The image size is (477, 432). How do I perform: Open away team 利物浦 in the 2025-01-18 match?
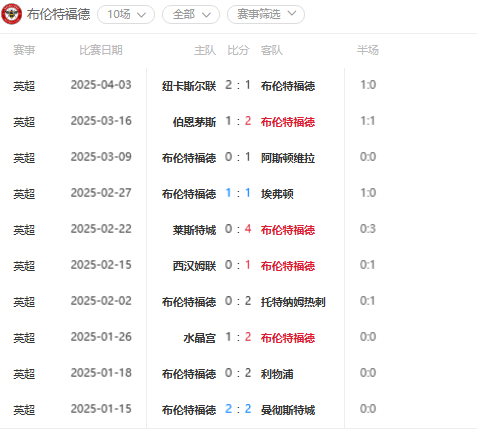277,374
